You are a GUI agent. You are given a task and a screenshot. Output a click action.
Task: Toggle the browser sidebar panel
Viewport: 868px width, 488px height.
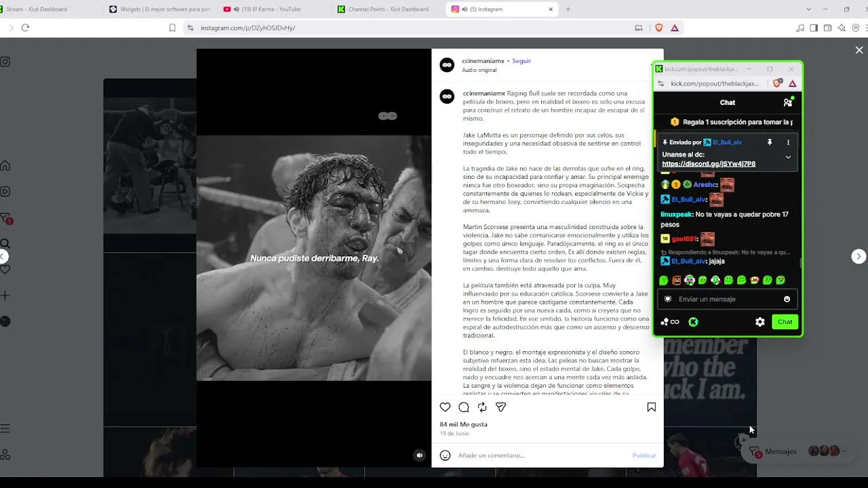pyautogui.click(x=814, y=28)
